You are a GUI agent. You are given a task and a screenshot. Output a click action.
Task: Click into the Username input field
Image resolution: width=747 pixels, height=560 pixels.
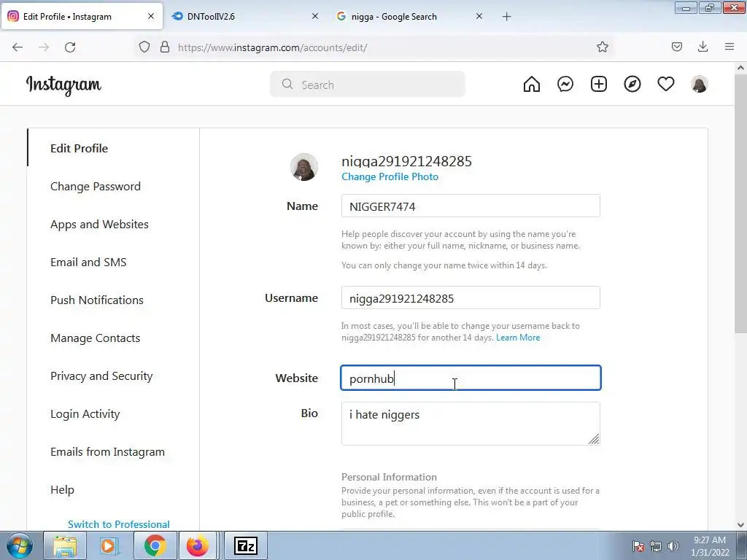tap(471, 298)
